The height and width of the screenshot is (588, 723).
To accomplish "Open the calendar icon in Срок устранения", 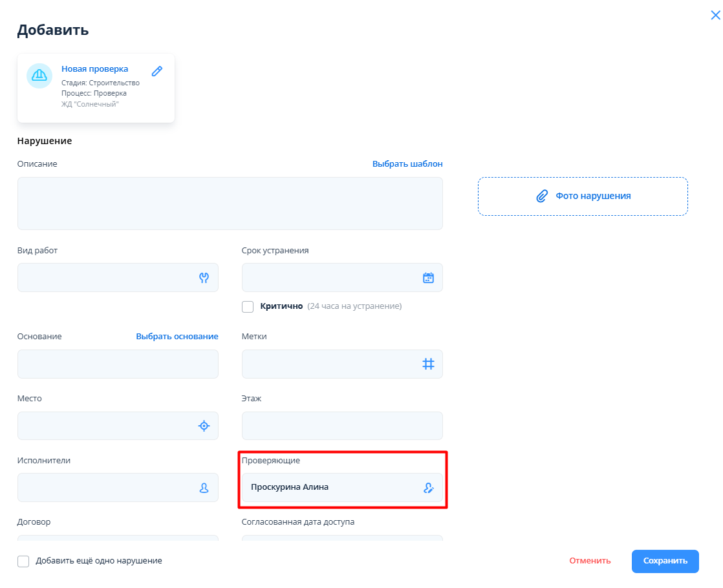I will tap(428, 278).
